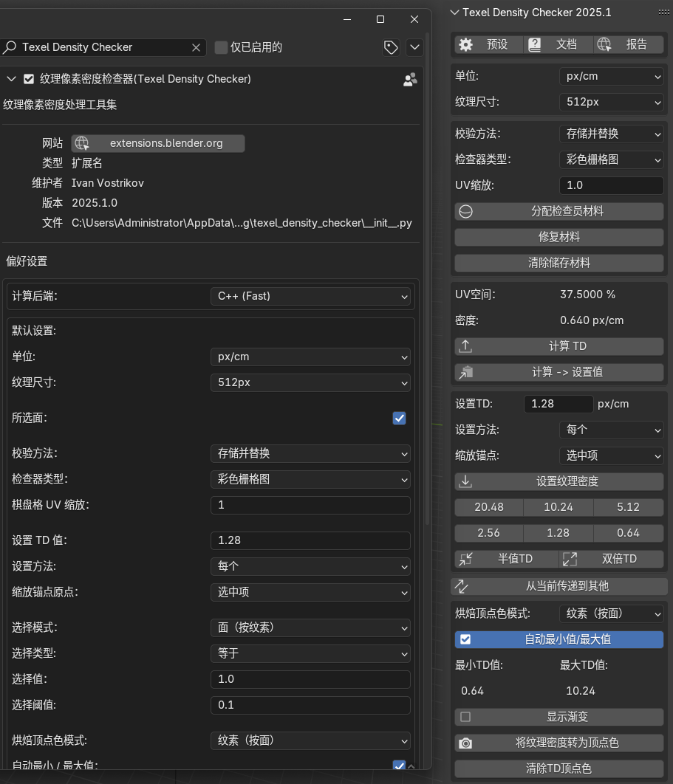Toggle 自动最小值/最大值 in sidebar
The image size is (673, 784).
pyautogui.click(x=559, y=639)
